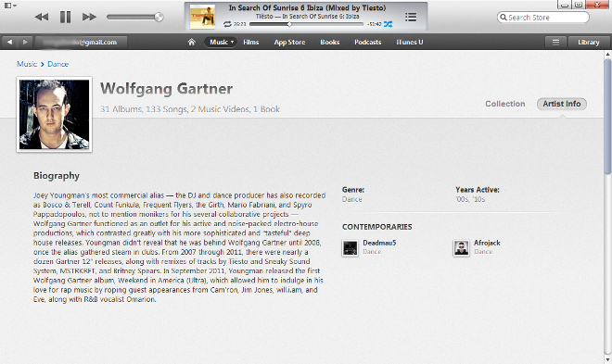612x364 pixels.
Task: Open the iTunes window menu in the top-left corner
Action: tap(10, 6)
